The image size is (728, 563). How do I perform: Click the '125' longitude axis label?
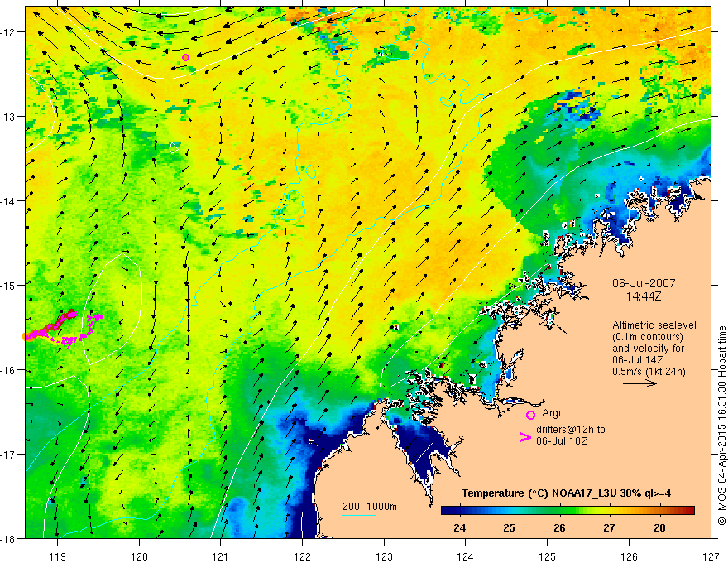[548, 556]
